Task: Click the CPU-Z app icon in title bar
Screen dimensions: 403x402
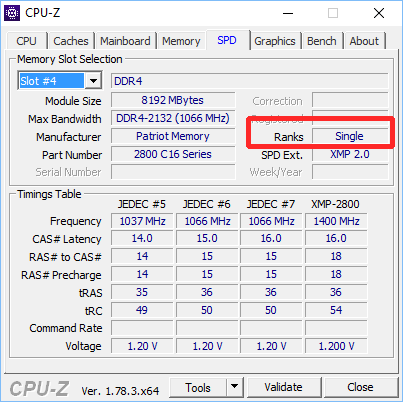Action: 12,13
